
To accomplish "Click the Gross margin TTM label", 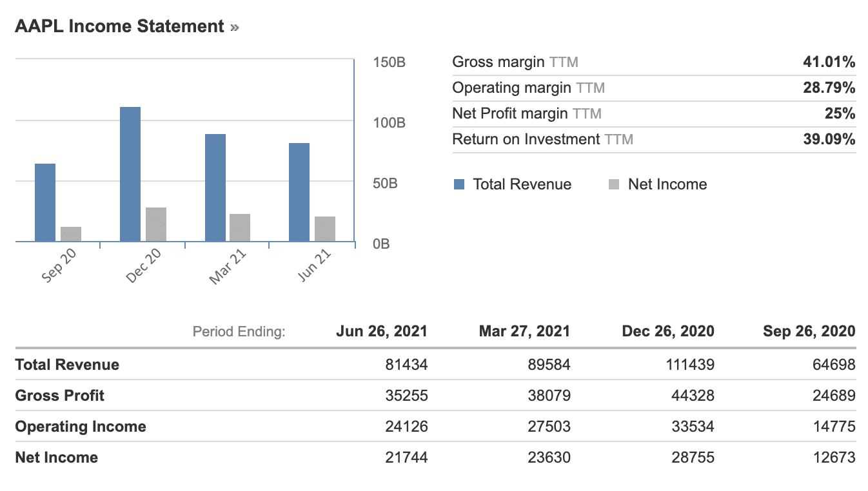I will (x=515, y=63).
